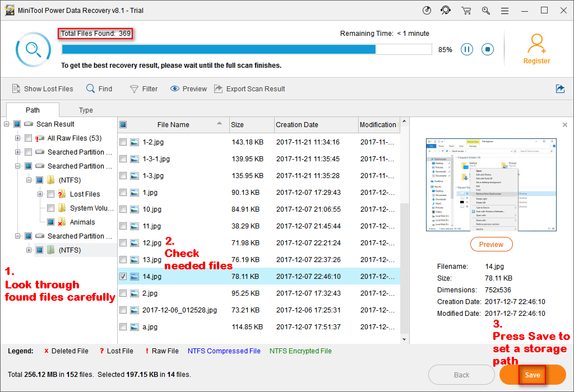Click the 14.jpg preview thumbnail image

coord(491,185)
